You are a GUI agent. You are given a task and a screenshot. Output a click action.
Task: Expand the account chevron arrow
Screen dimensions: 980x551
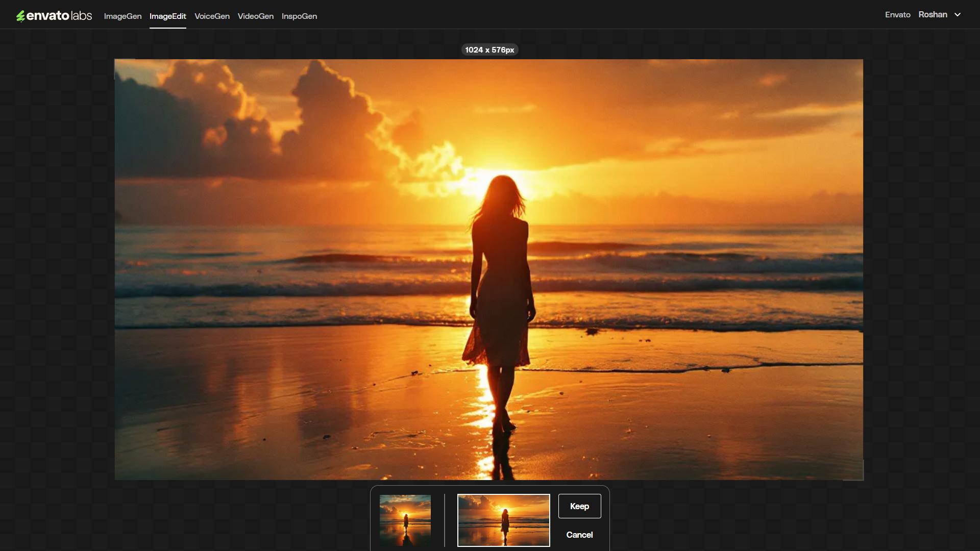click(x=958, y=15)
